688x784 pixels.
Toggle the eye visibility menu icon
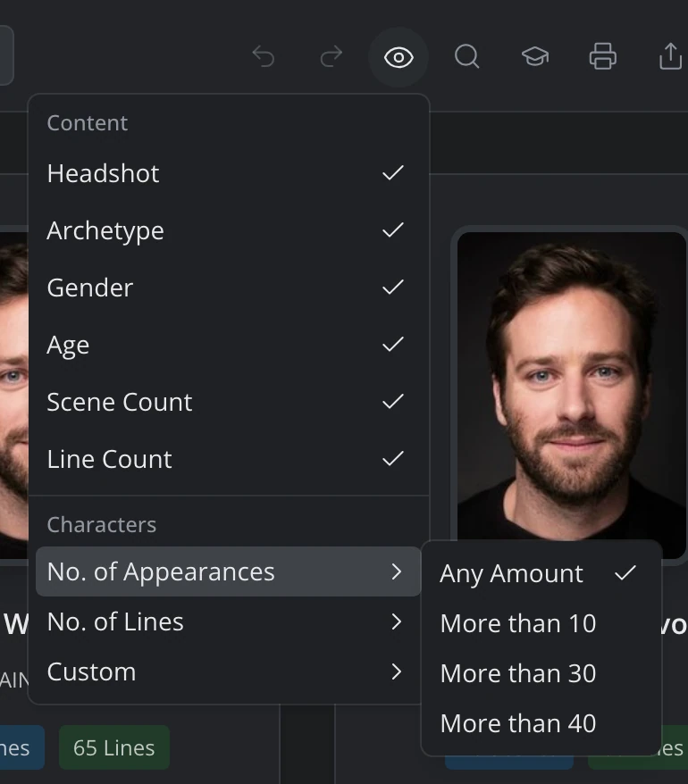[x=399, y=57]
